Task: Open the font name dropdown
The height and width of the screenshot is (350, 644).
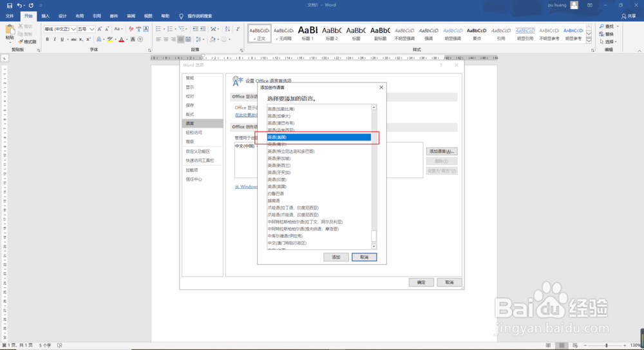Action: tap(73, 29)
